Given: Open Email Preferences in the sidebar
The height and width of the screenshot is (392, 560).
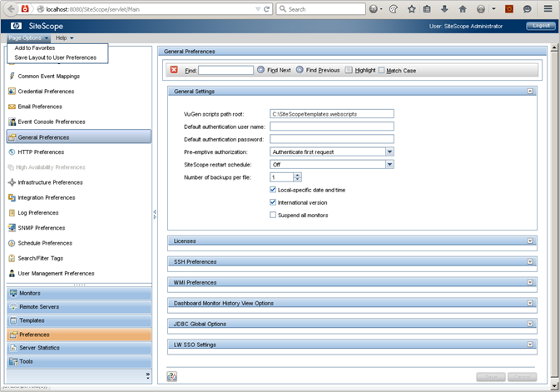Looking at the screenshot, I should click(x=40, y=107).
